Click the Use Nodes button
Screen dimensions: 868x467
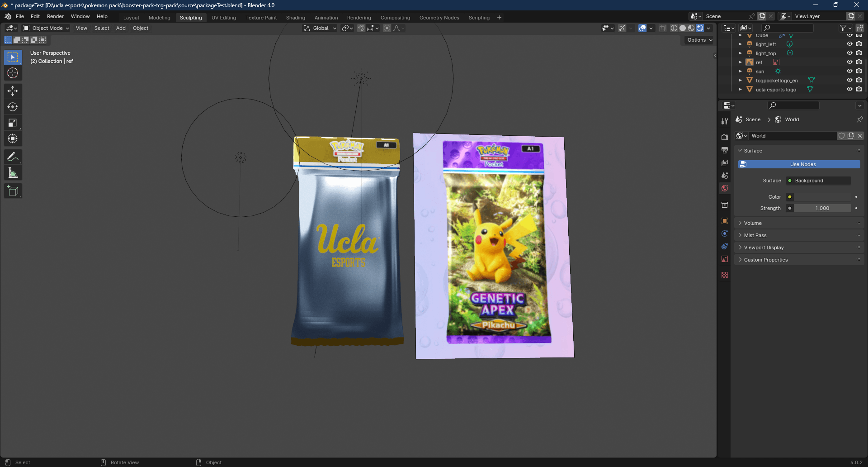point(799,164)
